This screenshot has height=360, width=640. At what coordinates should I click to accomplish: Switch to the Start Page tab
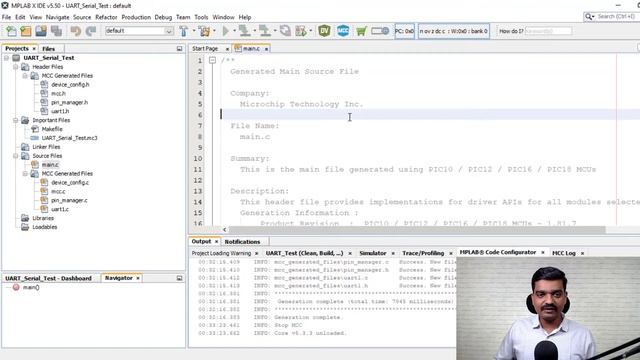pyautogui.click(x=205, y=49)
